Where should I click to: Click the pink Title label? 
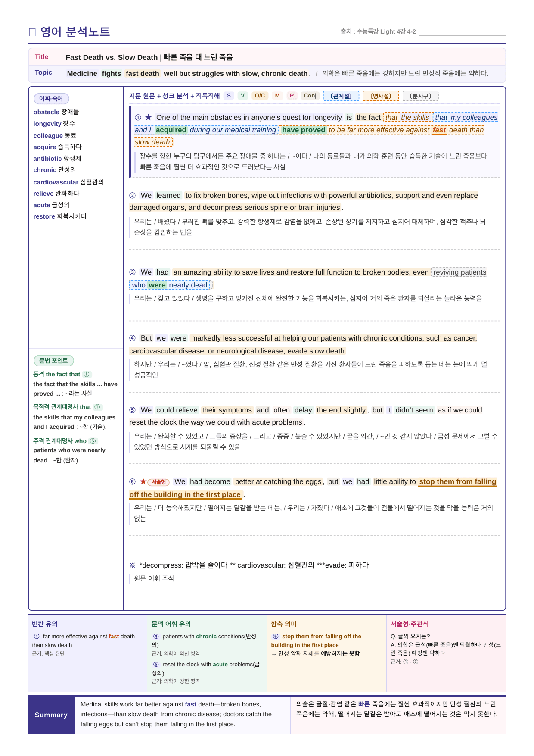42,57
